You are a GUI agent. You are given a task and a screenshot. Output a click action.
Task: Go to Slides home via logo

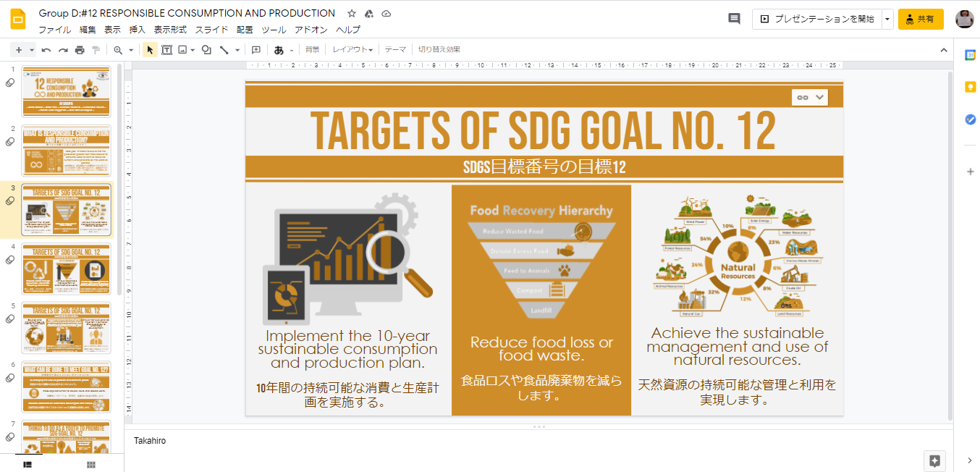coord(18,19)
